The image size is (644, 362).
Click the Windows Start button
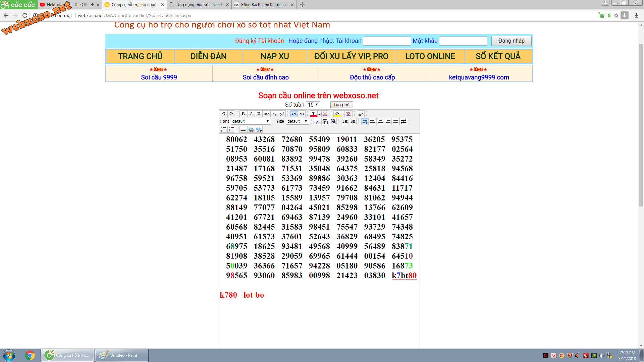tap(9, 355)
